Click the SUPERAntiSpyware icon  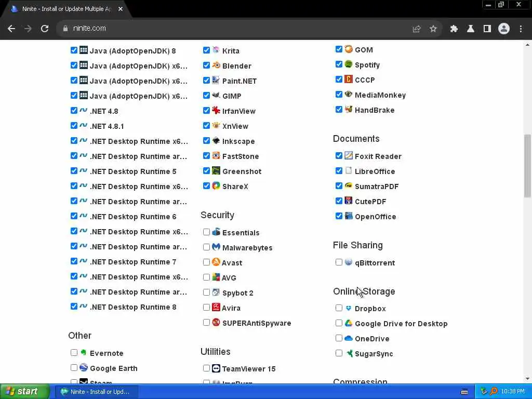click(216, 322)
